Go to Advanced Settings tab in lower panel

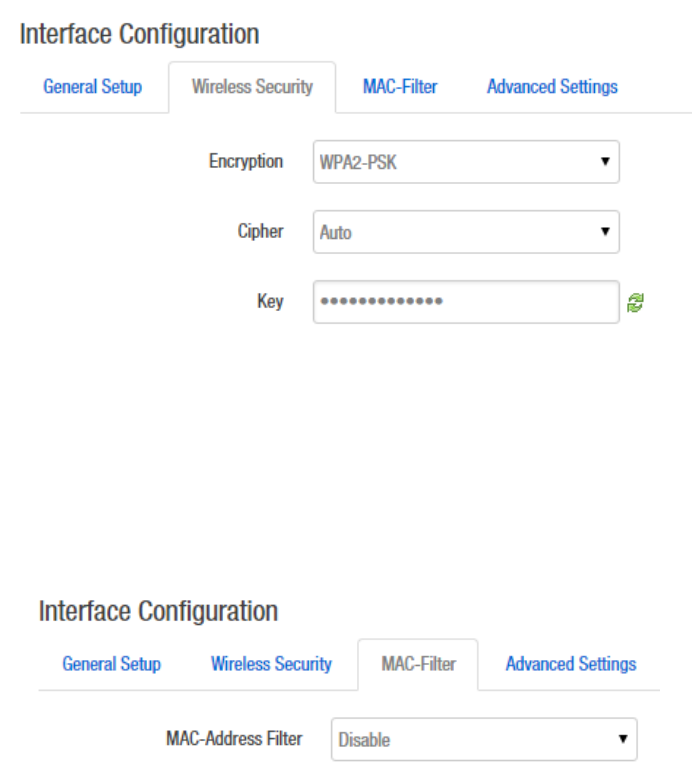(x=571, y=664)
